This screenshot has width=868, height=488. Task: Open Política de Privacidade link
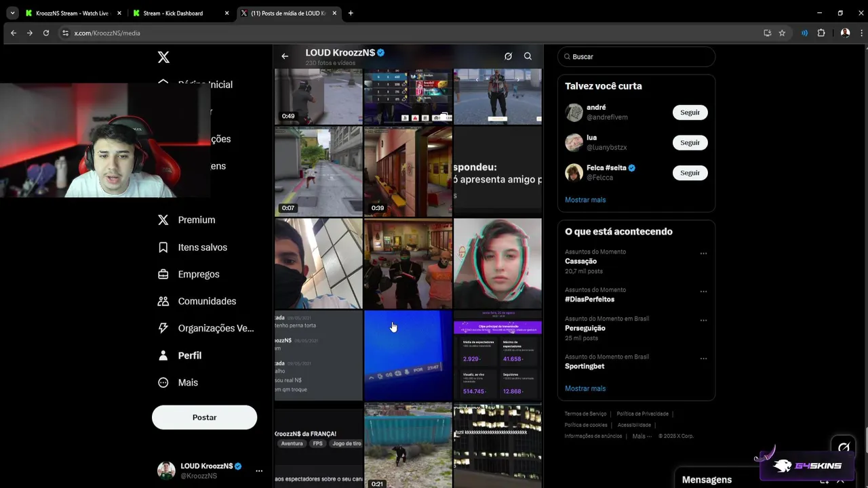click(642, 413)
